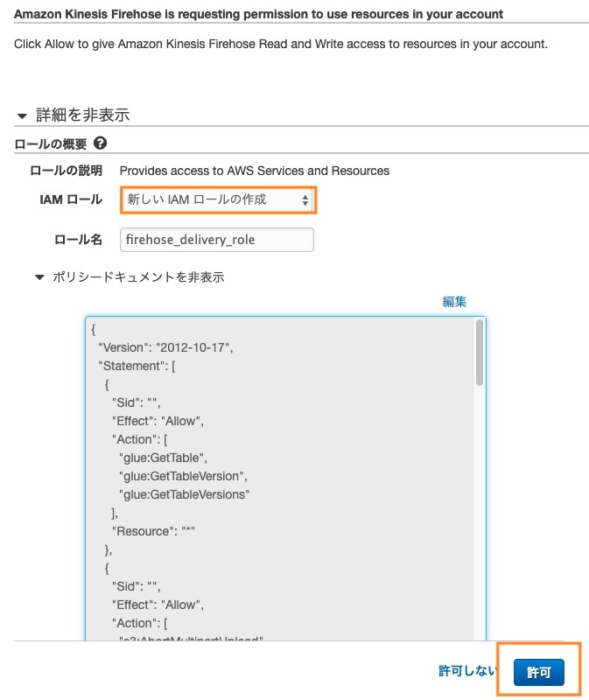Image resolution: width=589 pixels, height=700 pixels.
Task: Open the IAM ロール dropdown
Action: click(218, 199)
